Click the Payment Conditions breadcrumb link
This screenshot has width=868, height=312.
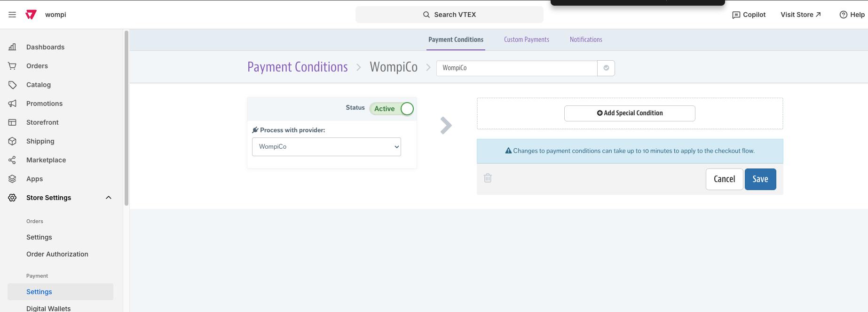coord(298,67)
